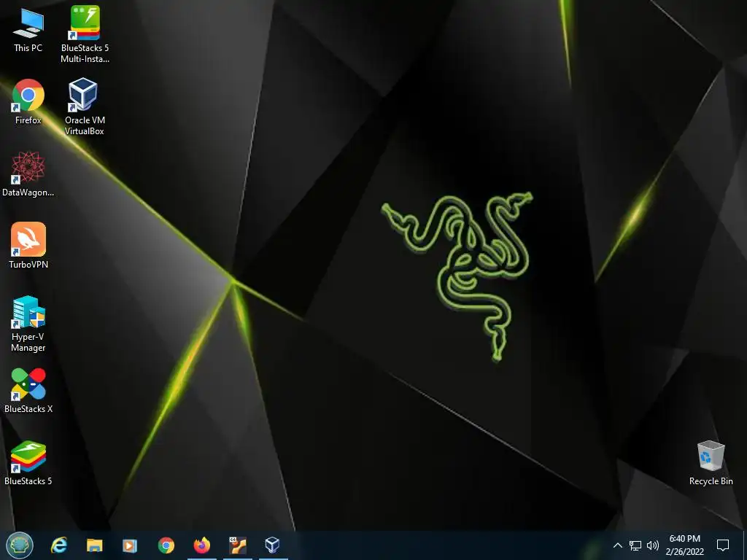Show hidden system tray icons
747x560 pixels.
click(617, 545)
